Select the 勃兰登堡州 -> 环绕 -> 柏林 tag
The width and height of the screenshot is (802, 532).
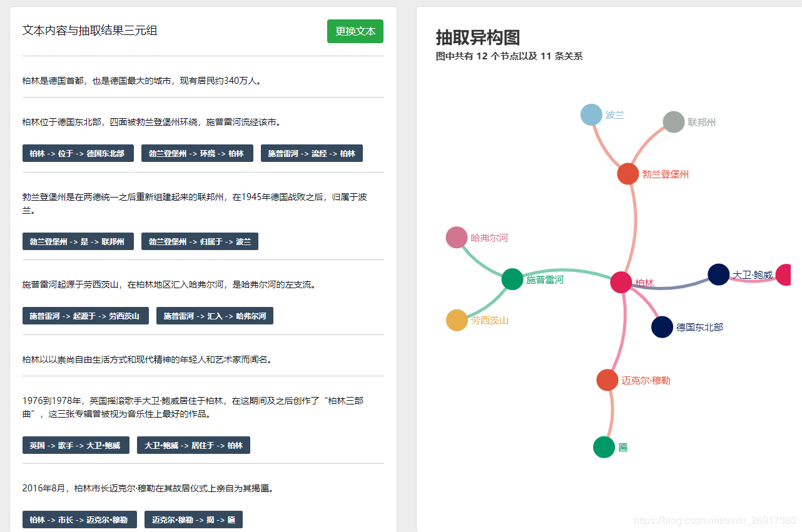coord(197,154)
